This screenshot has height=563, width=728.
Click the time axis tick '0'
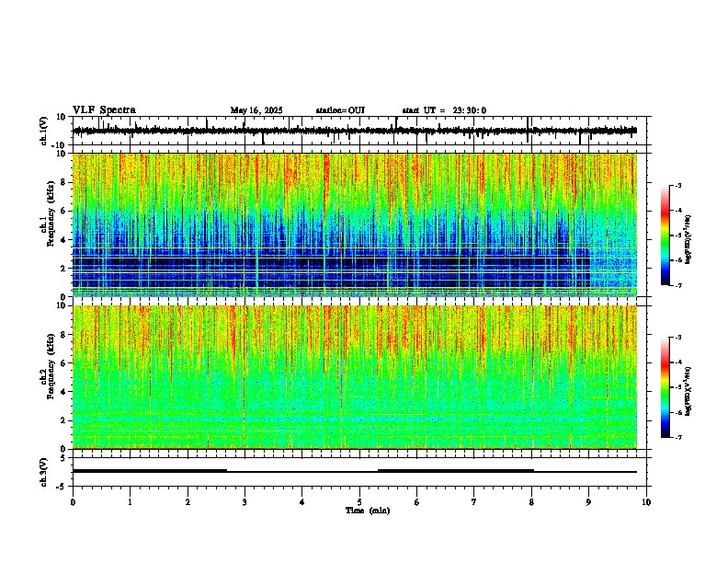tap(73, 502)
